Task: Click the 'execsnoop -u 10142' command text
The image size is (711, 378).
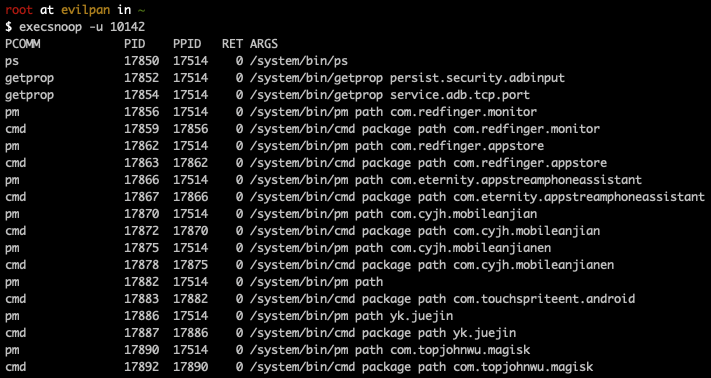Action: point(82,27)
